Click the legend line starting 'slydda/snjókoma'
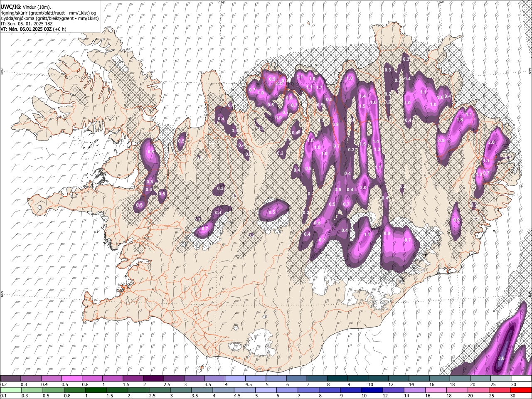This screenshot has height=399, width=532. coord(50,18)
